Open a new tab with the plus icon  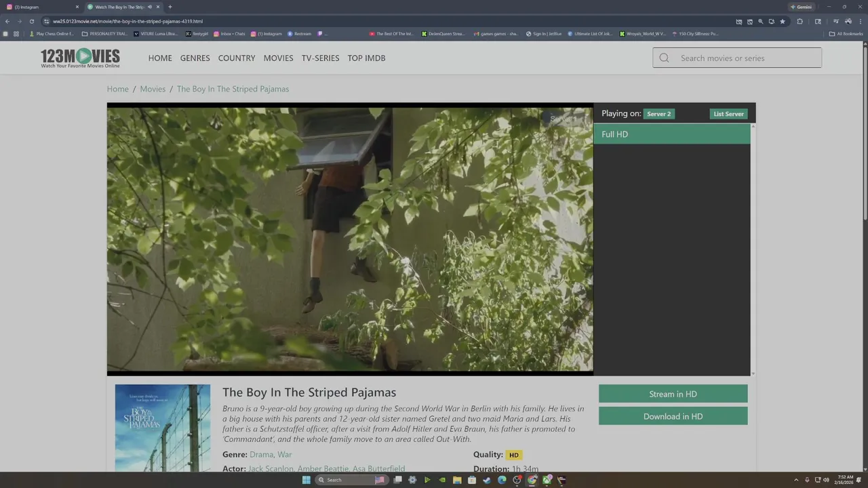170,7
